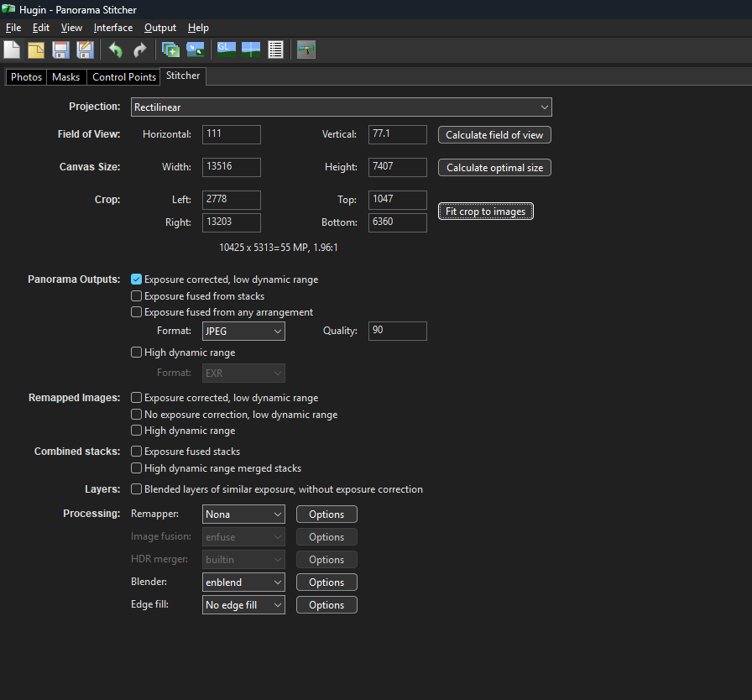Redo the last undone action
This screenshot has height=700, width=752.
tap(139, 50)
